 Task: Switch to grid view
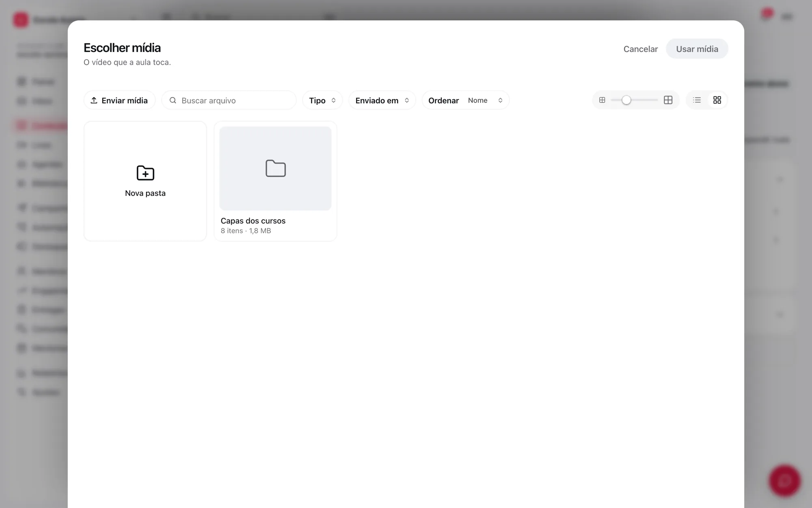point(717,100)
